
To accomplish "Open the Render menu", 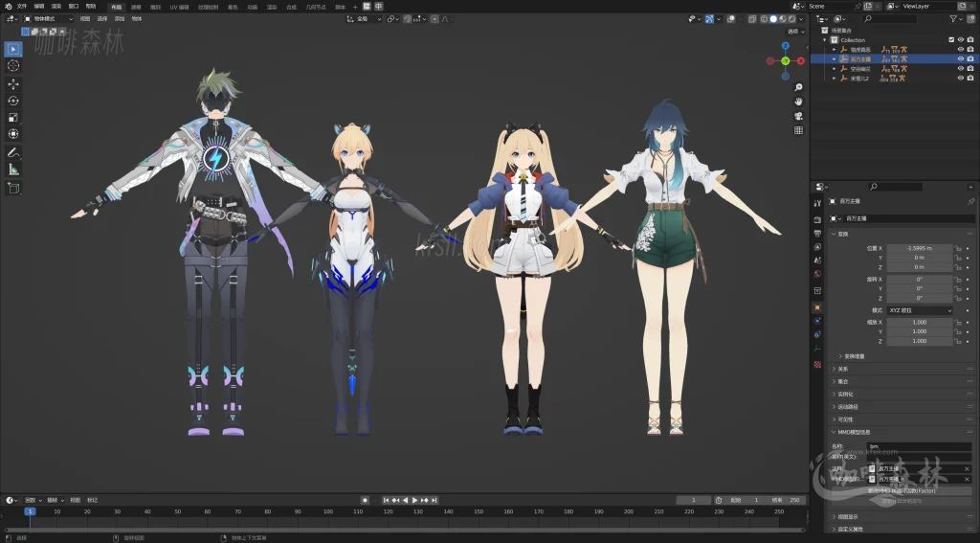I will (x=56, y=7).
